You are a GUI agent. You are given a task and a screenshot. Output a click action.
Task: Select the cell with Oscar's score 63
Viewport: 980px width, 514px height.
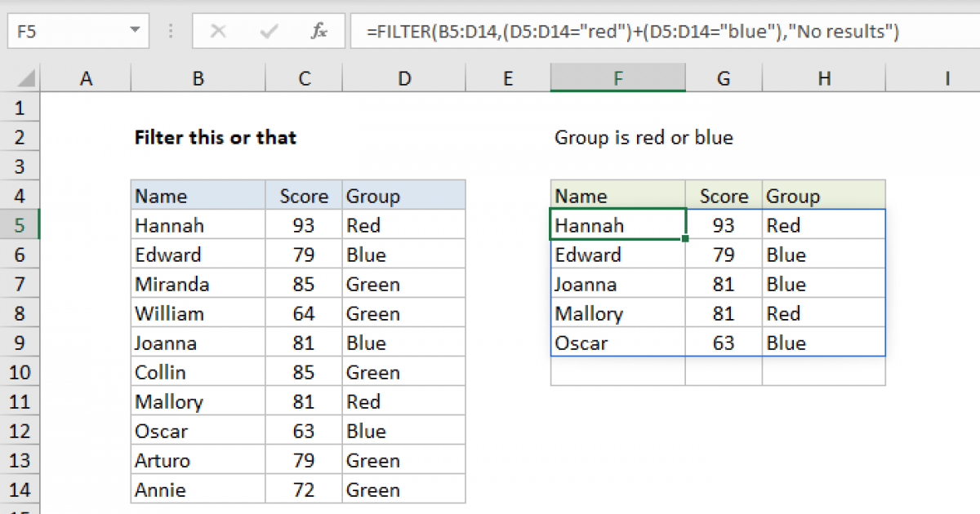[x=304, y=430]
